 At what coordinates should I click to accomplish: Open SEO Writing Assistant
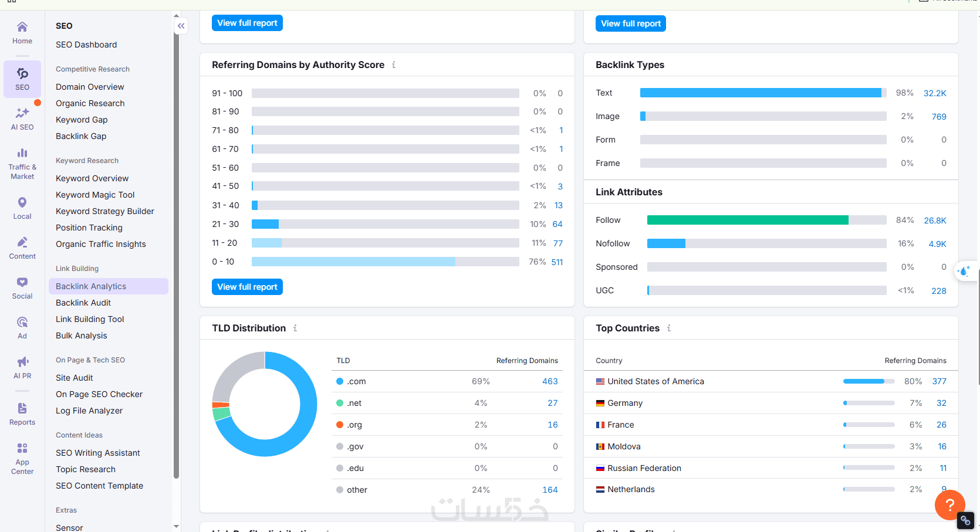point(98,453)
